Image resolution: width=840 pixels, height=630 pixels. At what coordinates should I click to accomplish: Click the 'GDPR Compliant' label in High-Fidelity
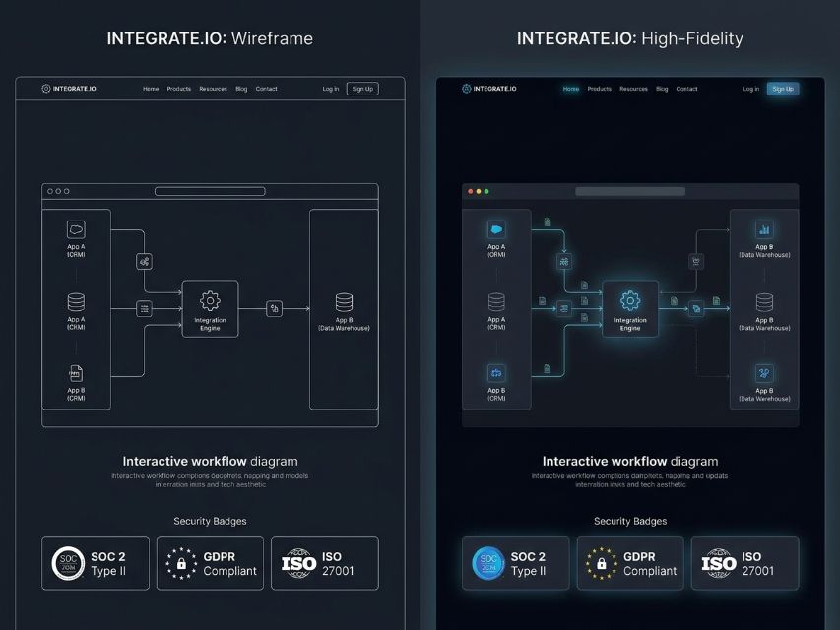(x=650, y=564)
